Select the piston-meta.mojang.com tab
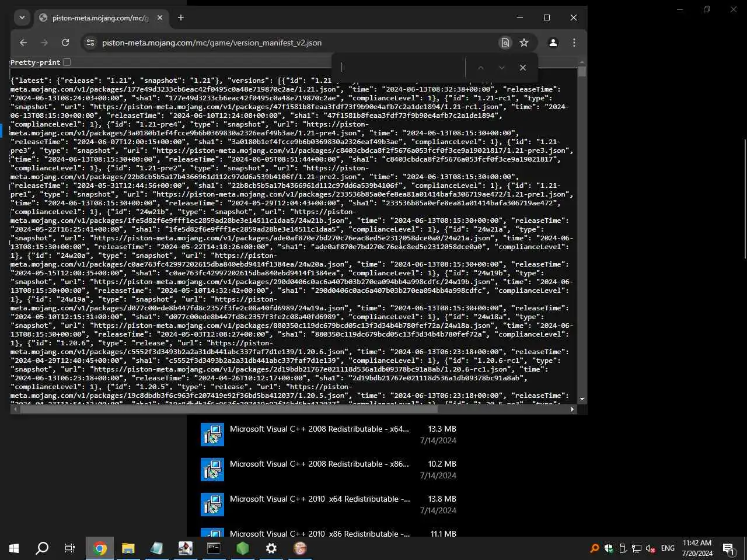 101,18
